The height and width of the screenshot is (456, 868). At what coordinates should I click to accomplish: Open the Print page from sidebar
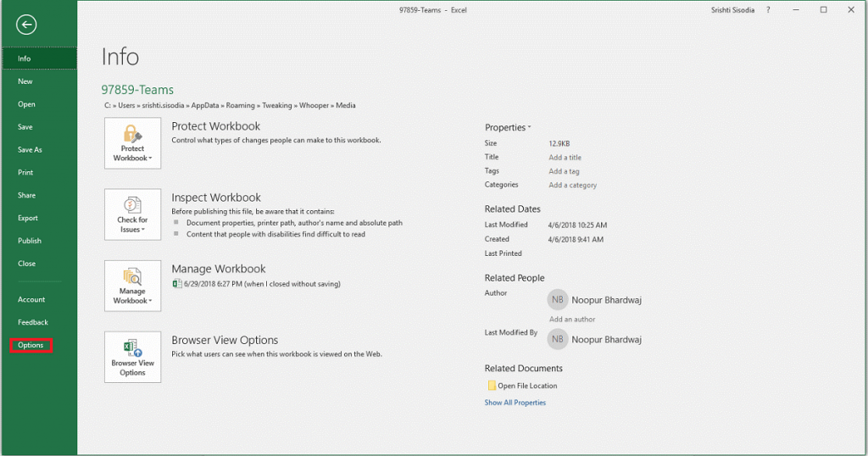click(x=25, y=172)
